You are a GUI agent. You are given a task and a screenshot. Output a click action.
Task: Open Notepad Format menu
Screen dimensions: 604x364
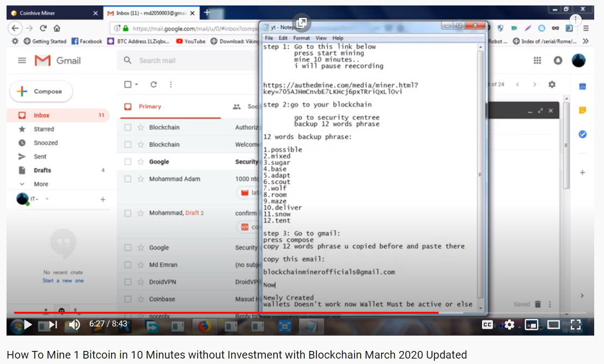click(x=301, y=38)
